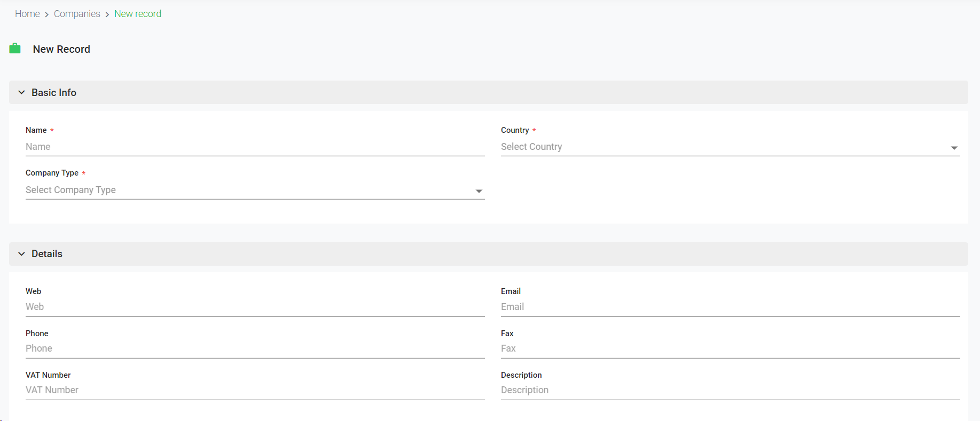Click the New record breadcrumb
The height and width of the screenshot is (421, 980).
click(138, 14)
